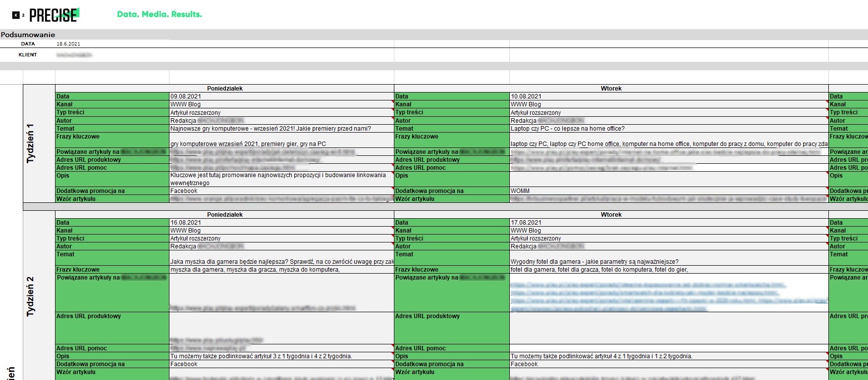Click the small K2 logo badge
The width and height of the screenshot is (868, 380).
[18, 15]
